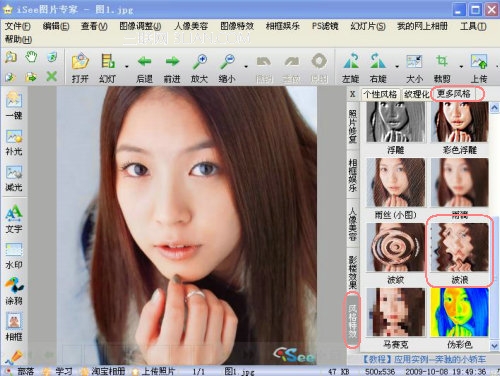Screen dimensions: 500x376
Task: Open 图像调整(J) menu
Action: (x=140, y=26)
